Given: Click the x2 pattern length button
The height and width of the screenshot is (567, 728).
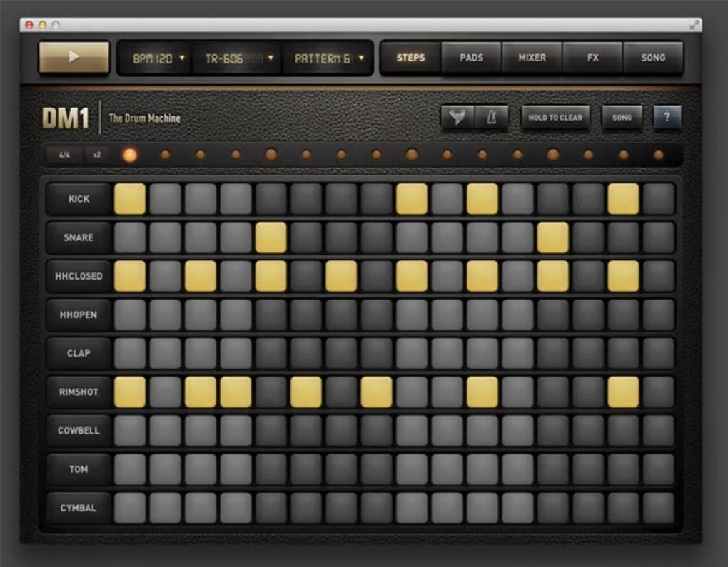Looking at the screenshot, I should pyautogui.click(x=97, y=155).
